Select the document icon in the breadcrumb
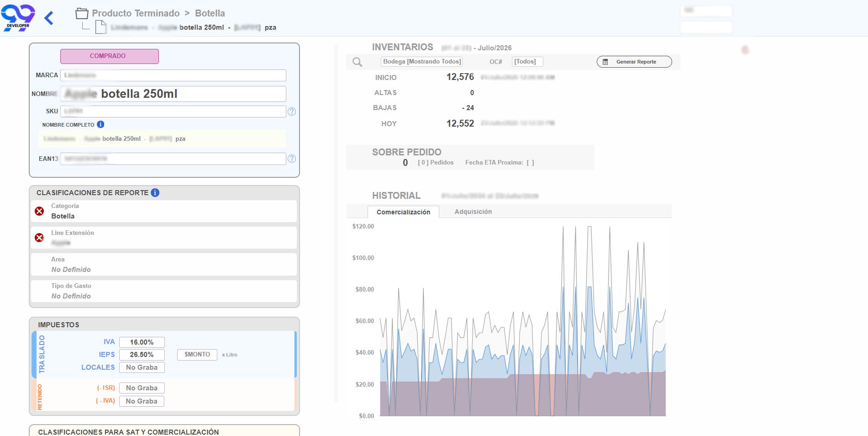Image resolution: width=868 pixels, height=436 pixels. click(100, 27)
